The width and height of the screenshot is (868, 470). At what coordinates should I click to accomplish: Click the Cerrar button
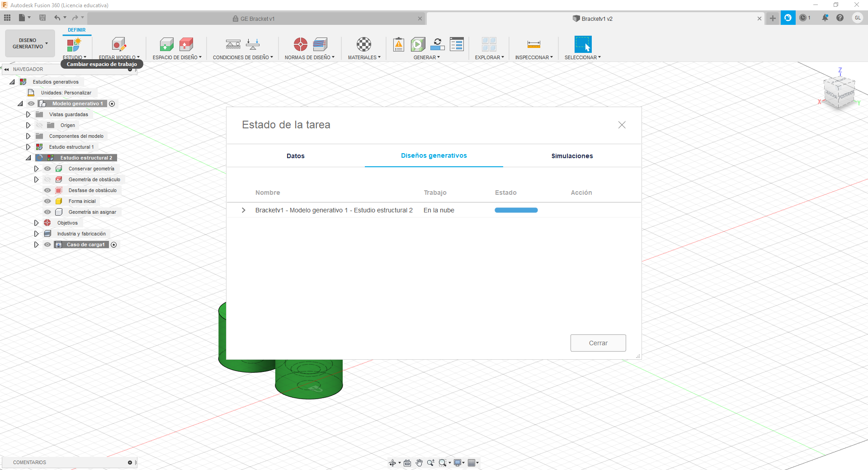598,343
